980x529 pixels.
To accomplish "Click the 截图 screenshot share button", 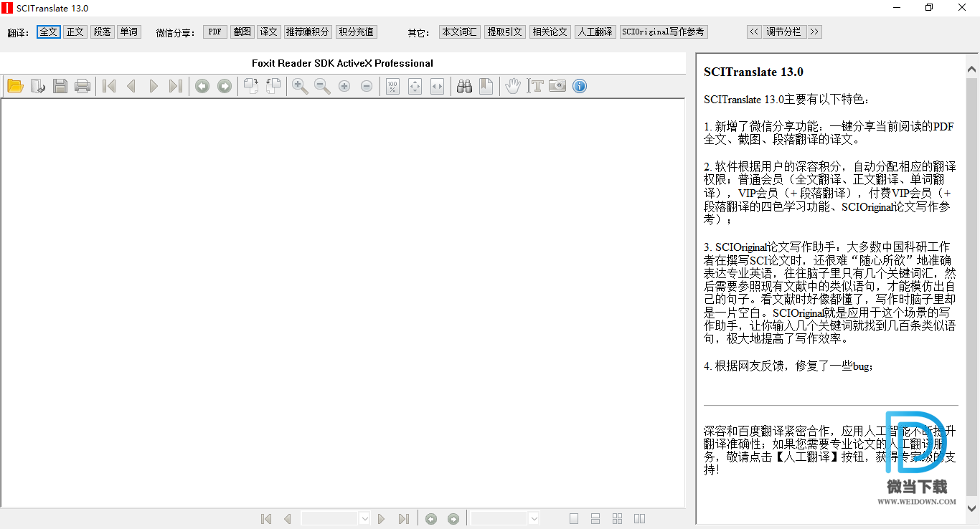I will click(x=242, y=32).
